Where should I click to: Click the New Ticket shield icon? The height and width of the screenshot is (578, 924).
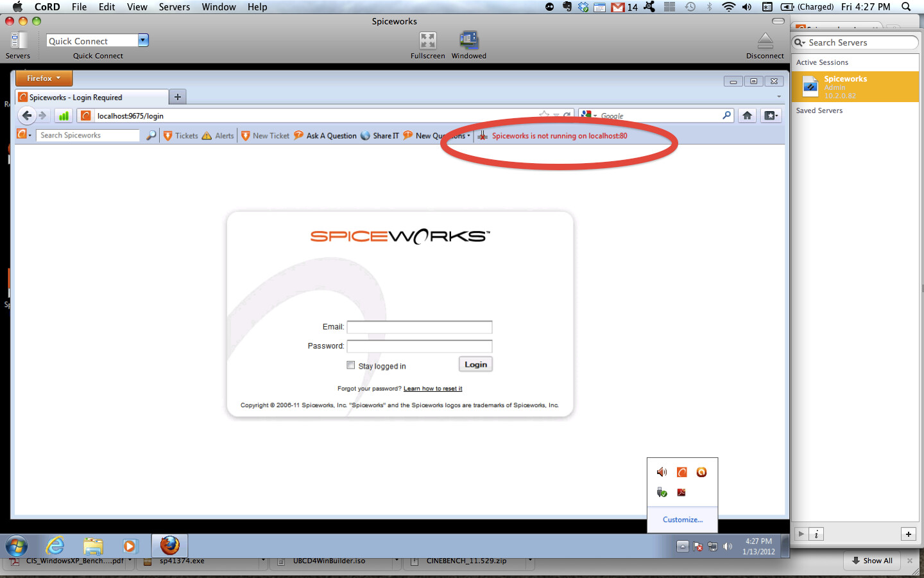[x=244, y=136]
